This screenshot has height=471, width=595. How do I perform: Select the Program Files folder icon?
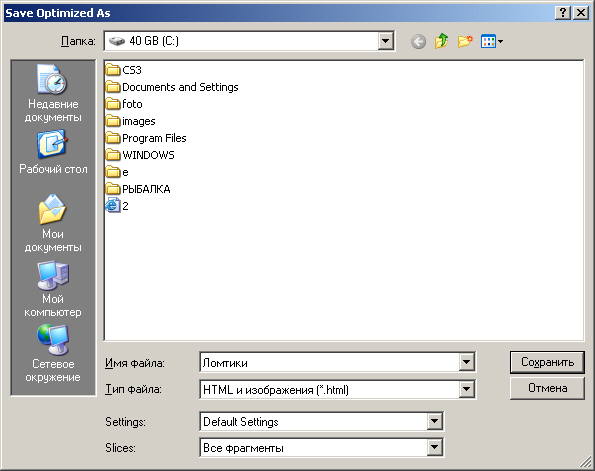click(113, 138)
